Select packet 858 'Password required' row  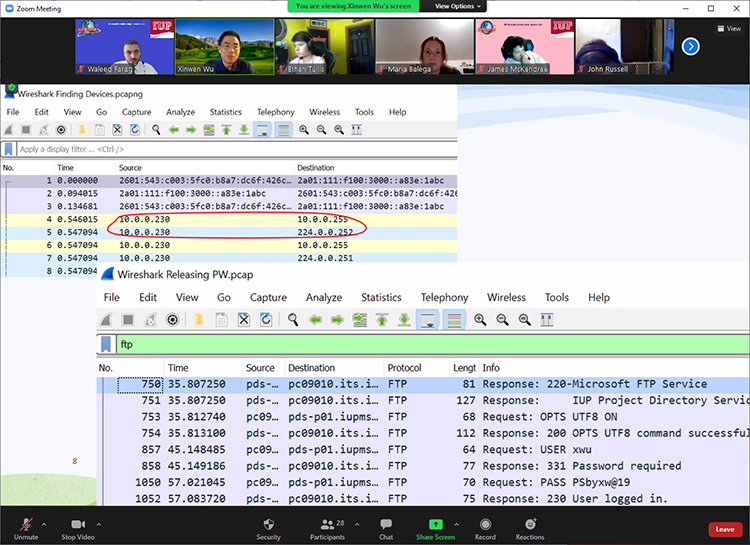[423, 466]
